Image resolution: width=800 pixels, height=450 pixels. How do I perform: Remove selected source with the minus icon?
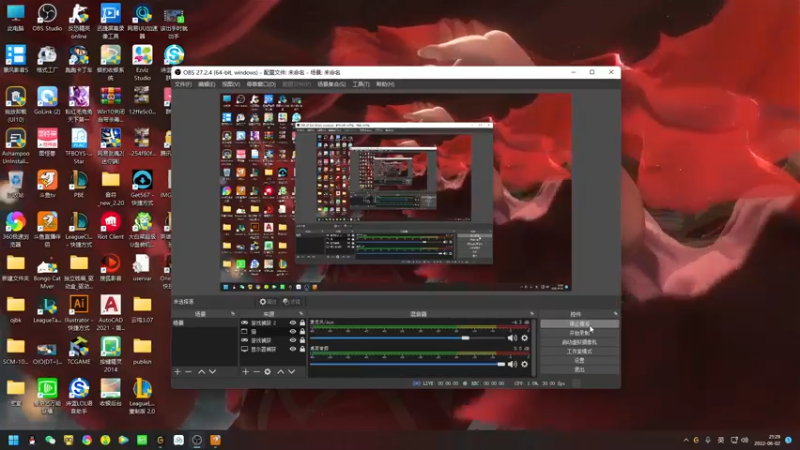tap(256, 371)
